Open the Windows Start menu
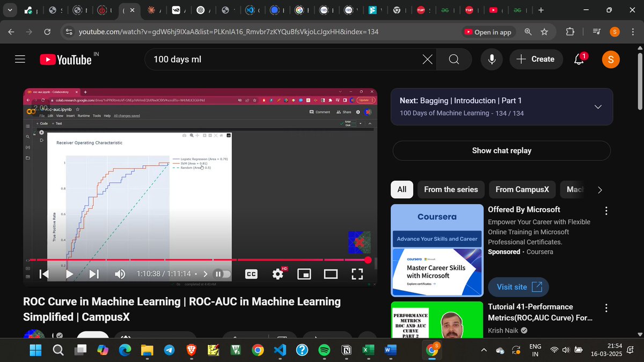The height and width of the screenshot is (362, 644). [x=35, y=350]
